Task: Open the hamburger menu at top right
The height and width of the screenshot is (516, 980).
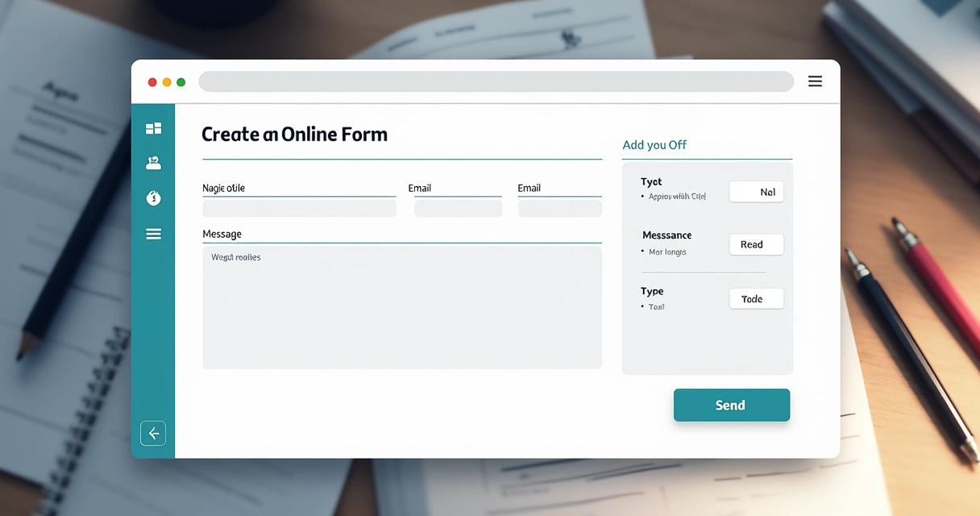Action: click(815, 81)
